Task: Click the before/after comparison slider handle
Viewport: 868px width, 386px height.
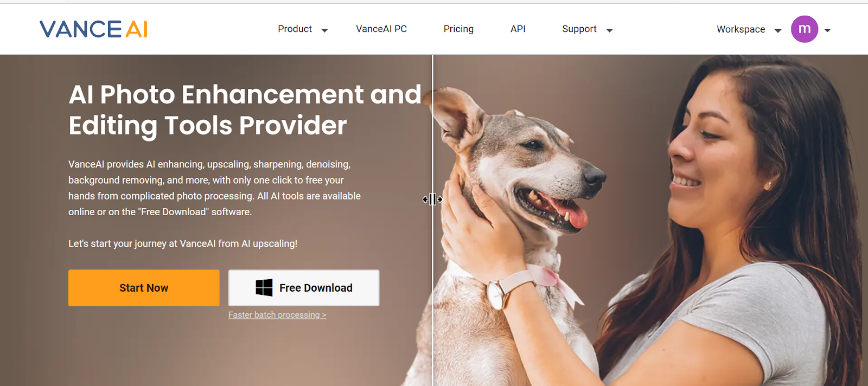Action: pyautogui.click(x=432, y=200)
